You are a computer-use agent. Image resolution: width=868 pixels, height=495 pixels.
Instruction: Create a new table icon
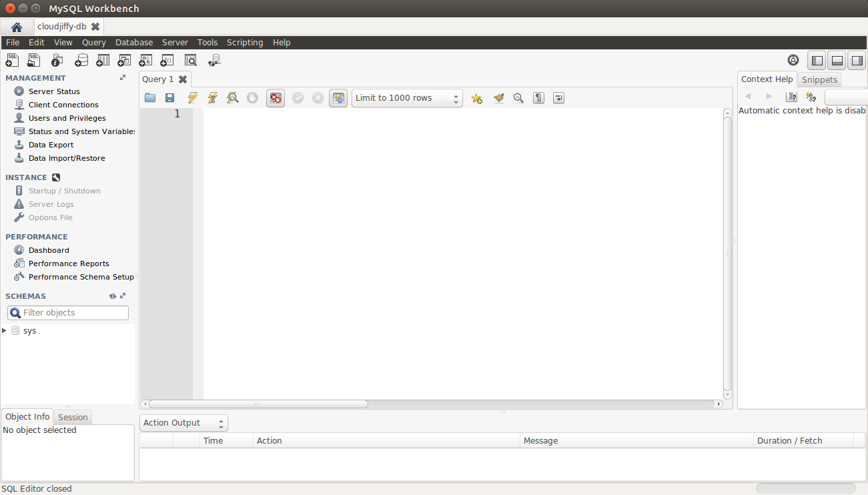pyautogui.click(x=102, y=61)
